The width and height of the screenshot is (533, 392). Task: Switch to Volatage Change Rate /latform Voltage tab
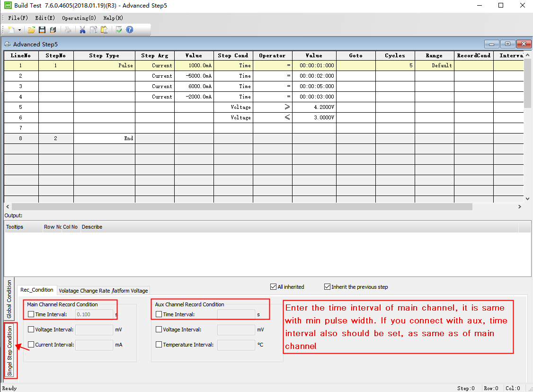click(103, 291)
